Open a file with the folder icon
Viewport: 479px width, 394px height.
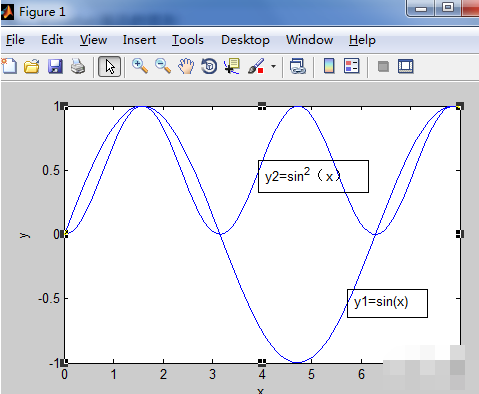(x=32, y=66)
